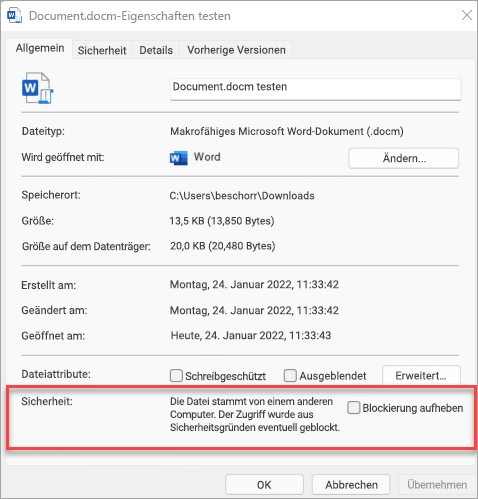This screenshot has width=478, height=499.
Task: Click the large Word file type icon
Action: pyautogui.click(x=38, y=88)
